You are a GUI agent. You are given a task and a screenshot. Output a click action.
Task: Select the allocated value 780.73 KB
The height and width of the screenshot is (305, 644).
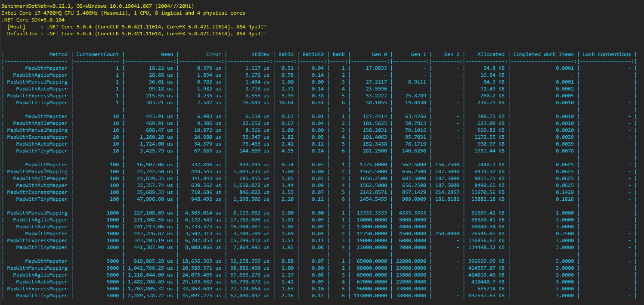pyautogui.click(x=491, y=116)
